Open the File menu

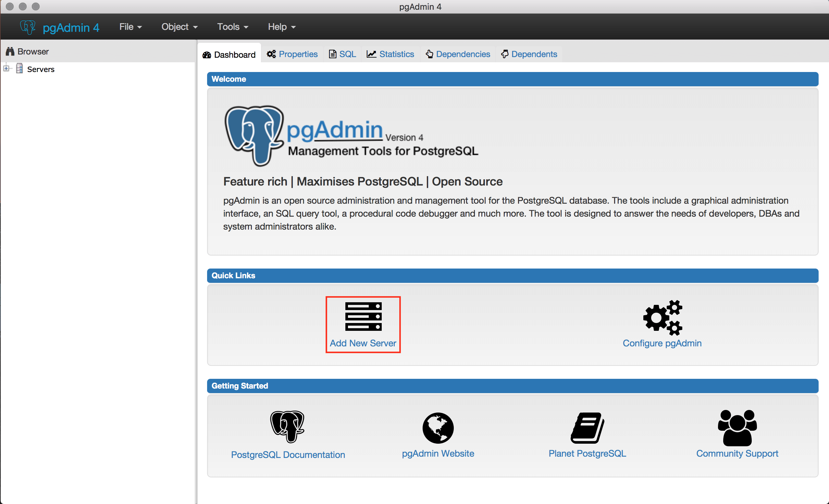130,27
